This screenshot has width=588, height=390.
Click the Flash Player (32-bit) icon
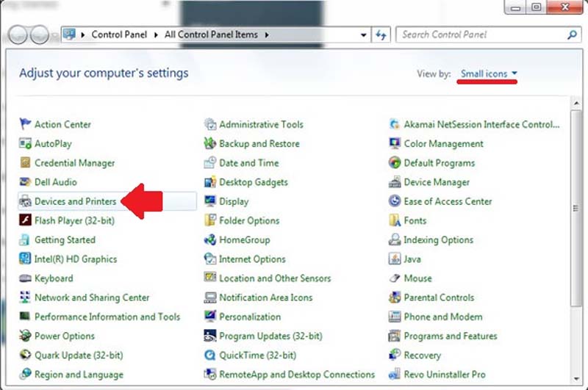[25, 220]
